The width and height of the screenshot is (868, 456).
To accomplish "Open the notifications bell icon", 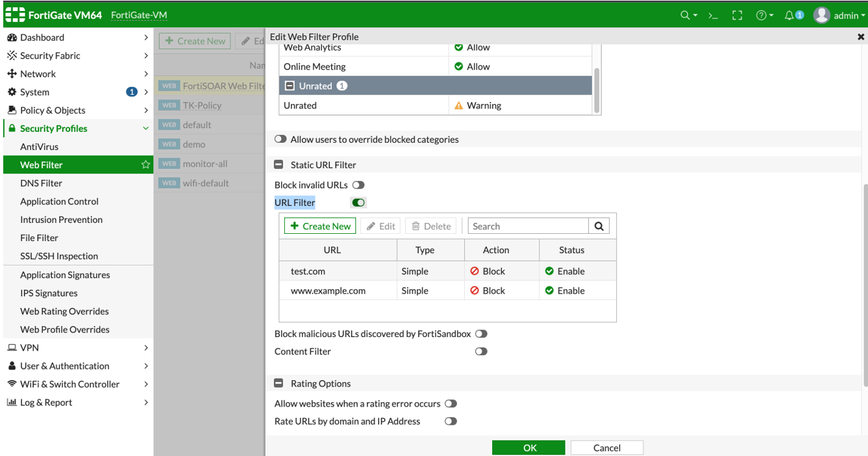I will point(789,15).
